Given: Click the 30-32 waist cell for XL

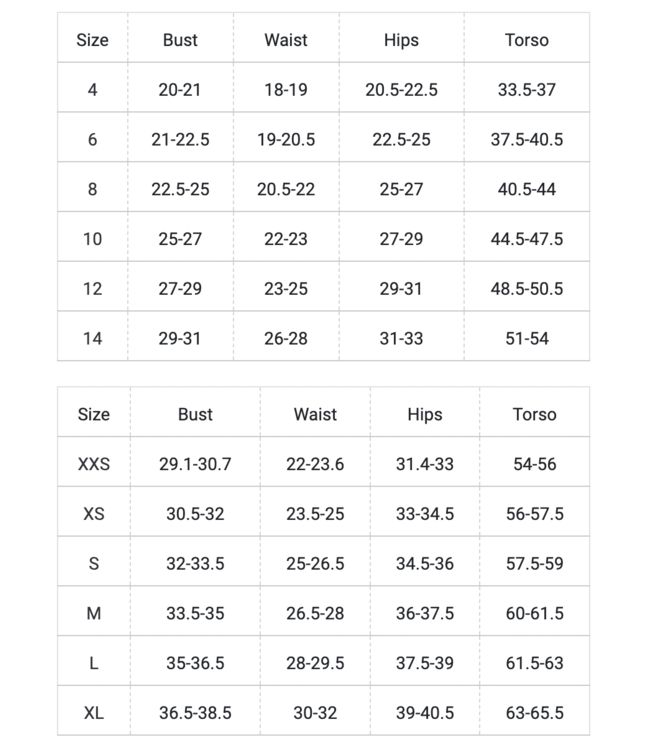Looking at the screenshot, I should coord(315,713).
